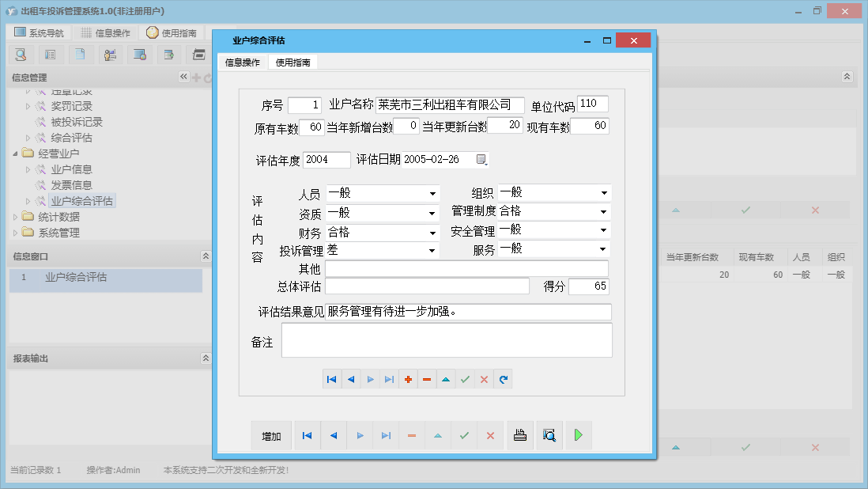Switch to the 使用指南 tab in the dialog
Image resolution: width=868 pixels, height=489 pixels.
point(293,61)
